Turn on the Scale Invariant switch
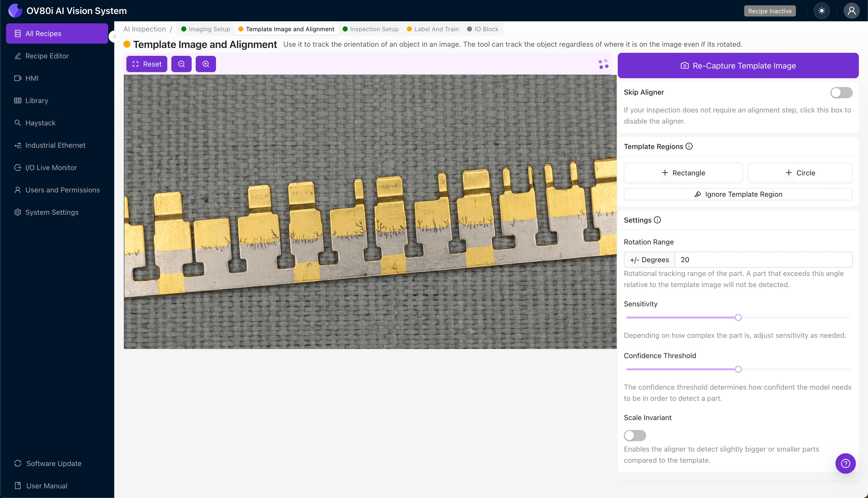 [635, 435]
